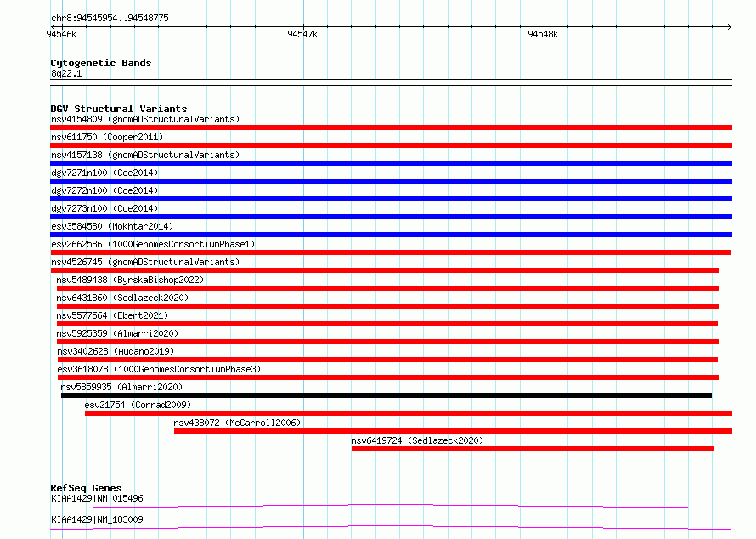Open nsv4157138 (gnomADStructuralVariants) label
Image resolution: width=756 pixels, height=539 pixels.
click(145, 155)
